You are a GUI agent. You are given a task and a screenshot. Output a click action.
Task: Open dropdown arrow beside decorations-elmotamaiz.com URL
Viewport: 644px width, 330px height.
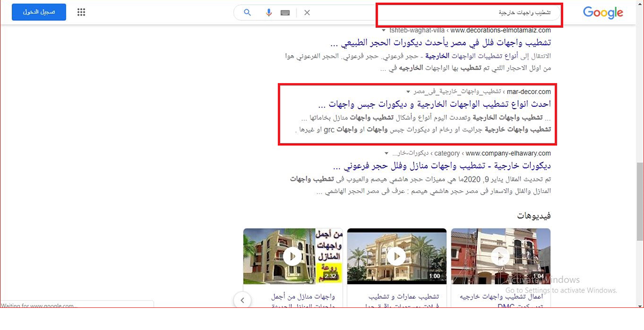383,30
